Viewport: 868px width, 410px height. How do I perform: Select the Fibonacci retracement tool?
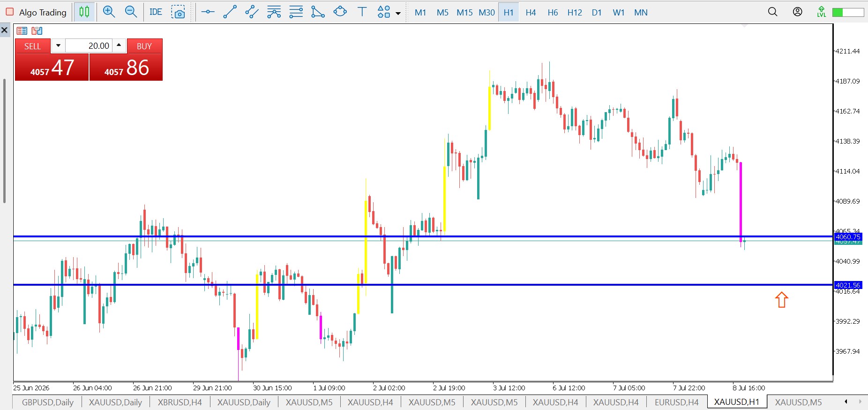296,12
